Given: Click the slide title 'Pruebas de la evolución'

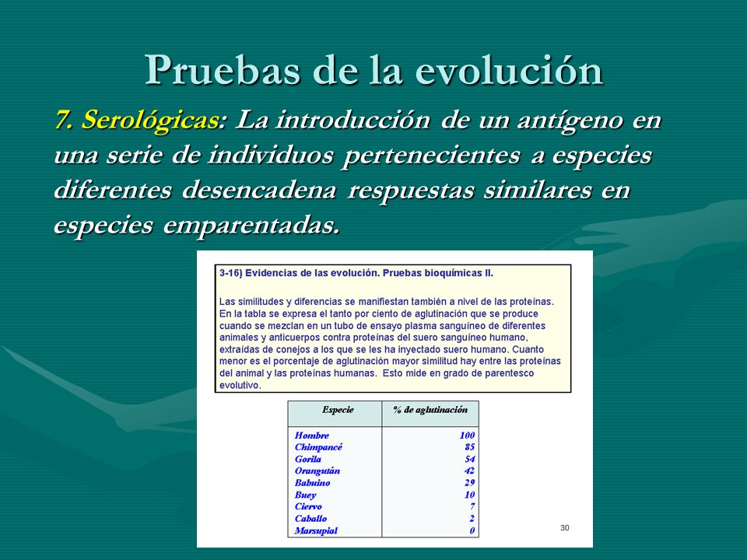Looking at the screenshot, I should pyautogui.click(x=374, y=70).
